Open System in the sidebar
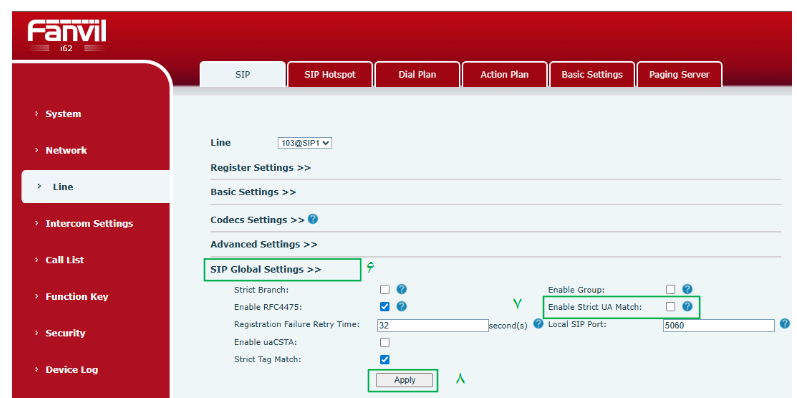Image resolution: width=797 pixels, height=398 pixels. 63,114
